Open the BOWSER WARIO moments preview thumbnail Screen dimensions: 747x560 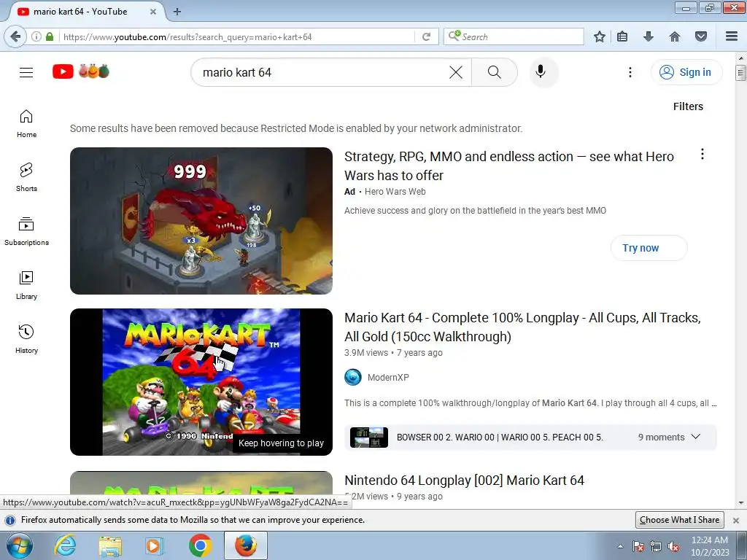pos(368,437)
